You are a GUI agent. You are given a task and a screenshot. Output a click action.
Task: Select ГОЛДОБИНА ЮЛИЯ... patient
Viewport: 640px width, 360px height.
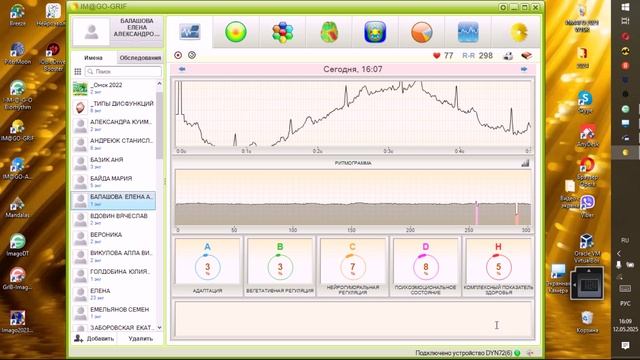pyautogui.click(x=113, y=275)
